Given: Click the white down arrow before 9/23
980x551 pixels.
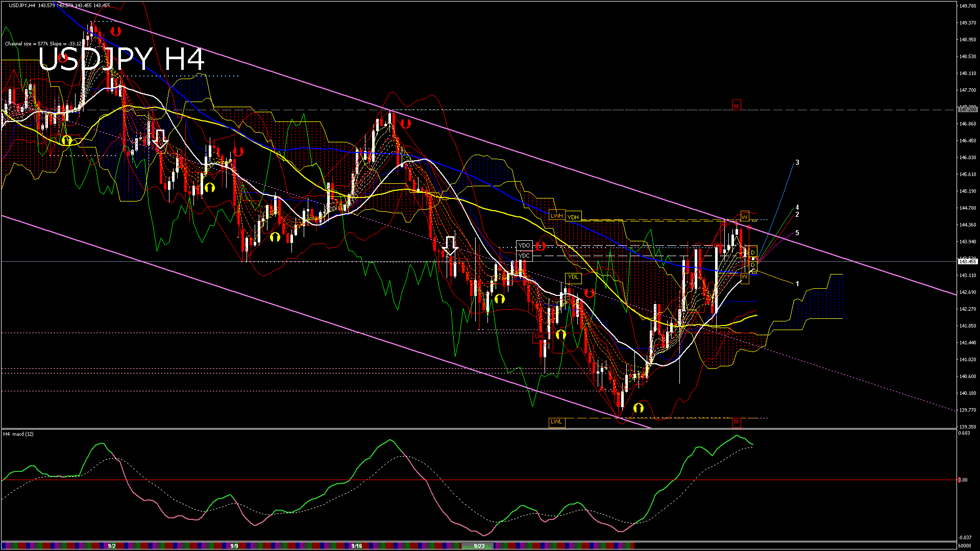Looking at the screenshot, I should pyautogui.click(x=450, y=246).
